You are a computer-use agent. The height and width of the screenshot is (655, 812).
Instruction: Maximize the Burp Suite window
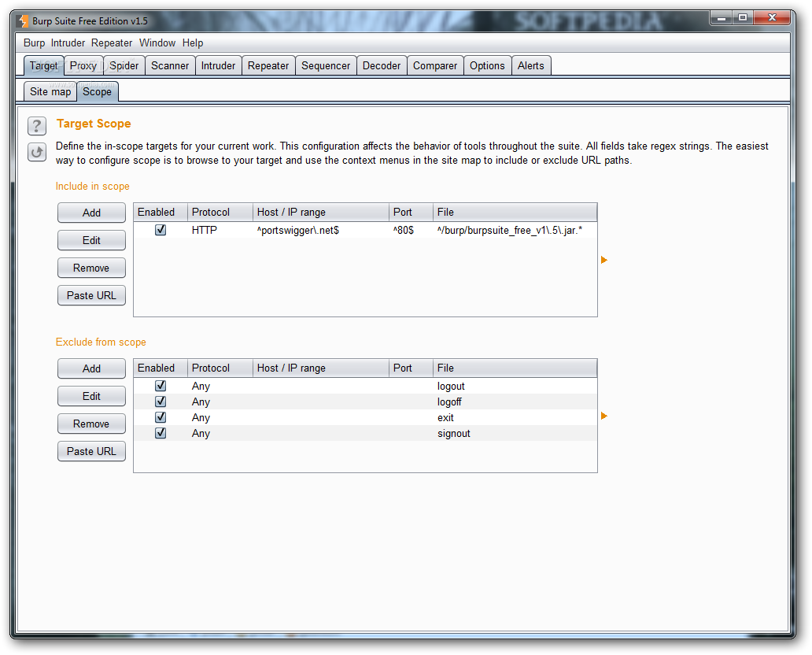coord(743,17)
